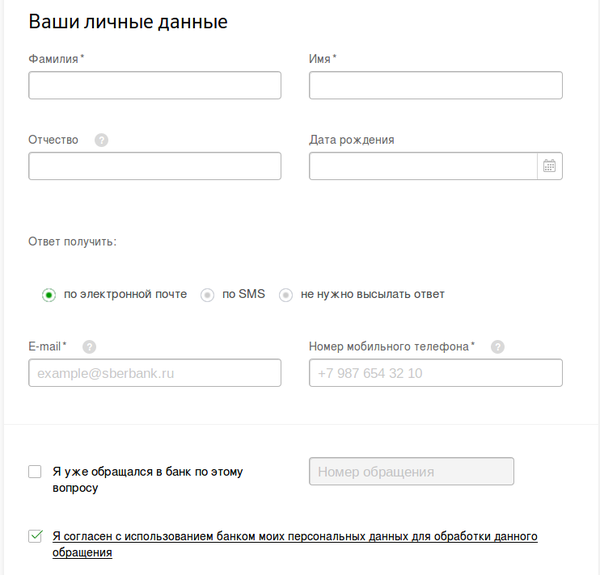Image resolution: width=600 pixels, height=575 pixels.
Task: Click the mobile phone number input field
Action: (x=435, y=373)
